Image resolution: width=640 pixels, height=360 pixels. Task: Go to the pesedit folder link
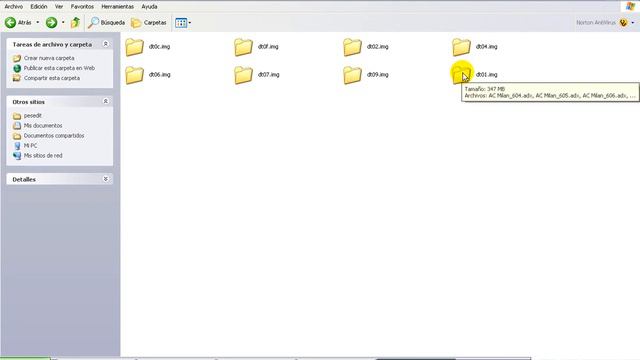(x=33, y=116)
